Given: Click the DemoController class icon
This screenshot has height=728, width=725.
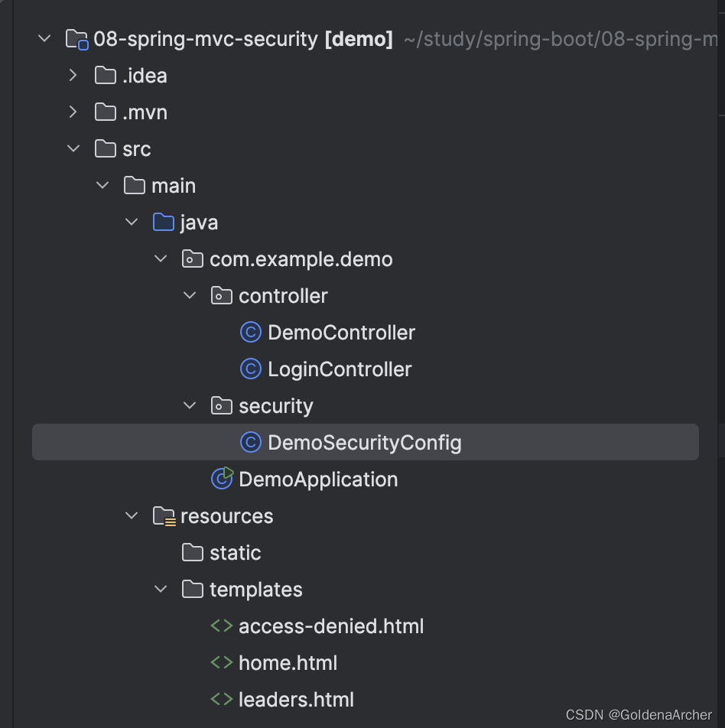Looking at the screenshot, I should pos(250,333).
